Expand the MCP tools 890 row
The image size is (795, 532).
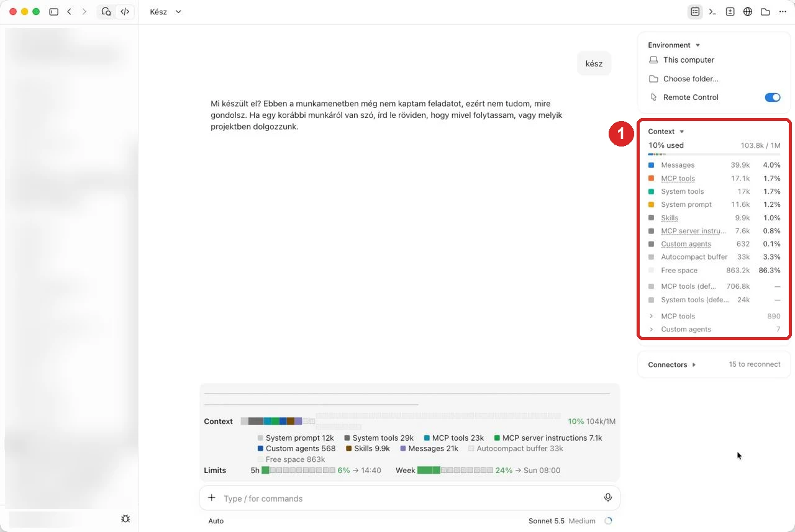(x=714, y=317)
